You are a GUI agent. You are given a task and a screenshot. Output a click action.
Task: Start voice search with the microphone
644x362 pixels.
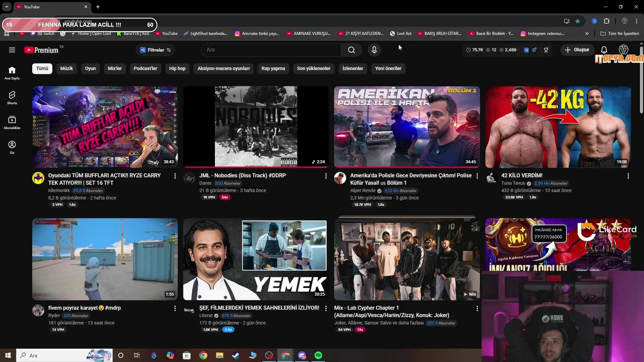coord(374,50)
